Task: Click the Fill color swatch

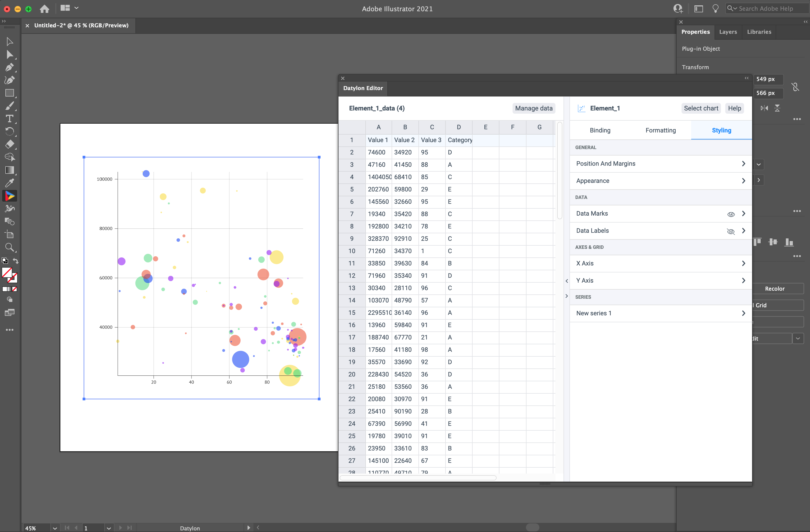Action: (7, 272)
